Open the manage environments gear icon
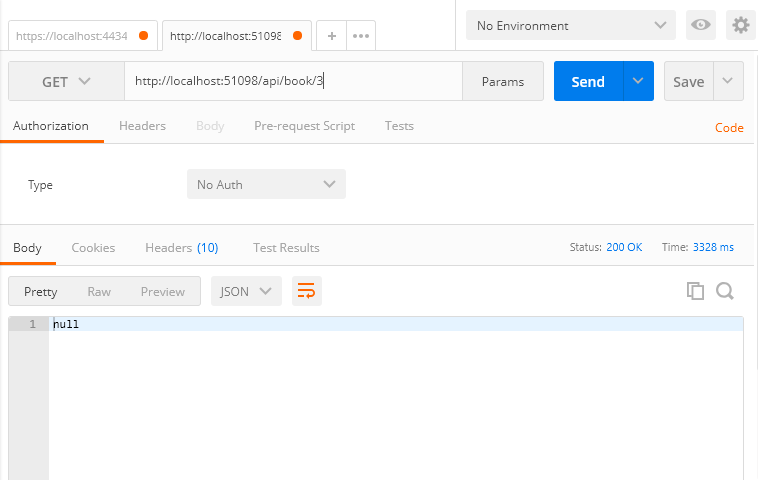 coord(740,25)
